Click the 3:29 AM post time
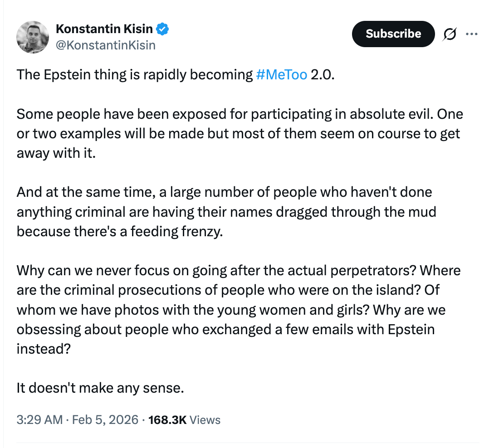Screen dimensions: 489x448 coord(39,419)
